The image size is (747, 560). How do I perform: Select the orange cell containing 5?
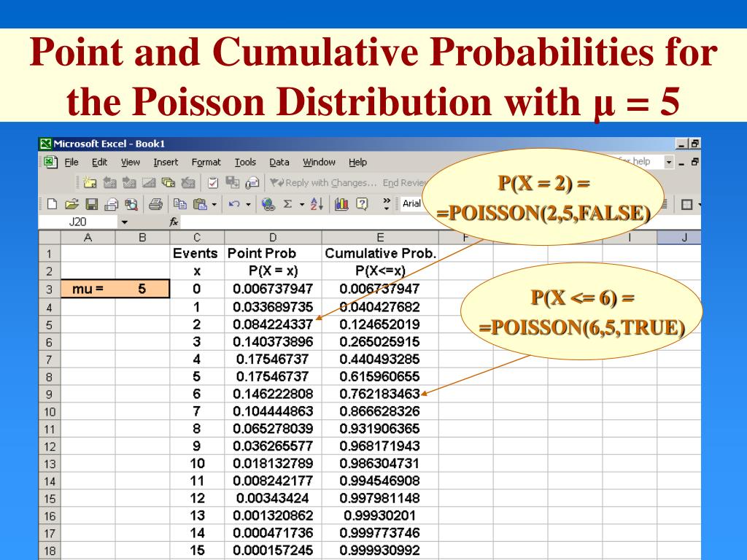tap(142, 289)
